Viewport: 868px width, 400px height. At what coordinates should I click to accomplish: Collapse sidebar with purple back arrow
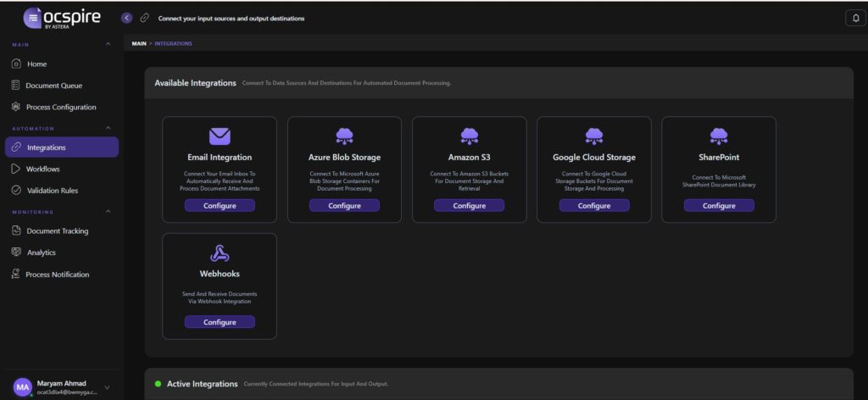pyautogui.click(x=127, y=18)
